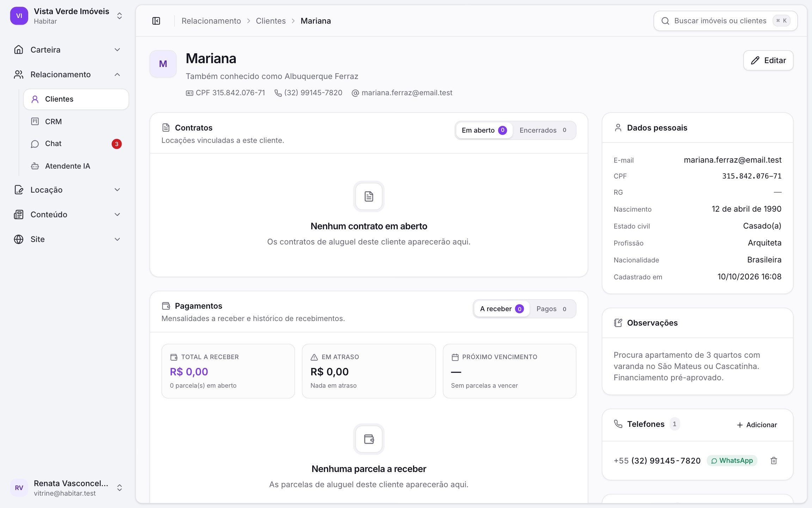This screenshot has height=508, width=812.
Task: Collapse the sidebar with the panel toggle icon
Action: pyautogui.click(x=156, y=21)
